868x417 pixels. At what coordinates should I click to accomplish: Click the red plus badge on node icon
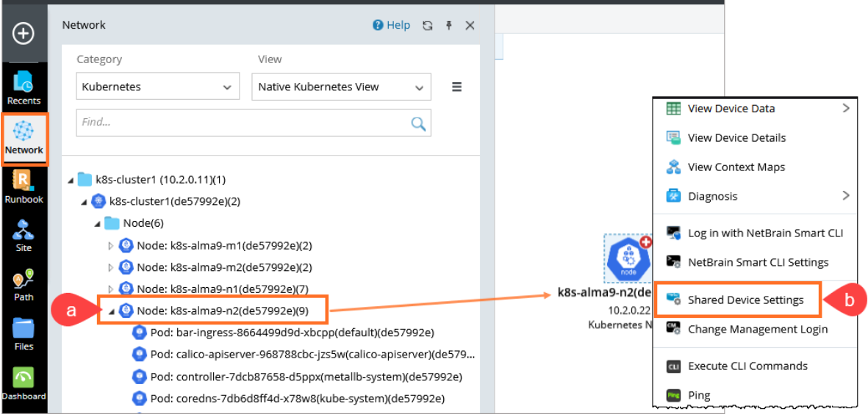645,242
